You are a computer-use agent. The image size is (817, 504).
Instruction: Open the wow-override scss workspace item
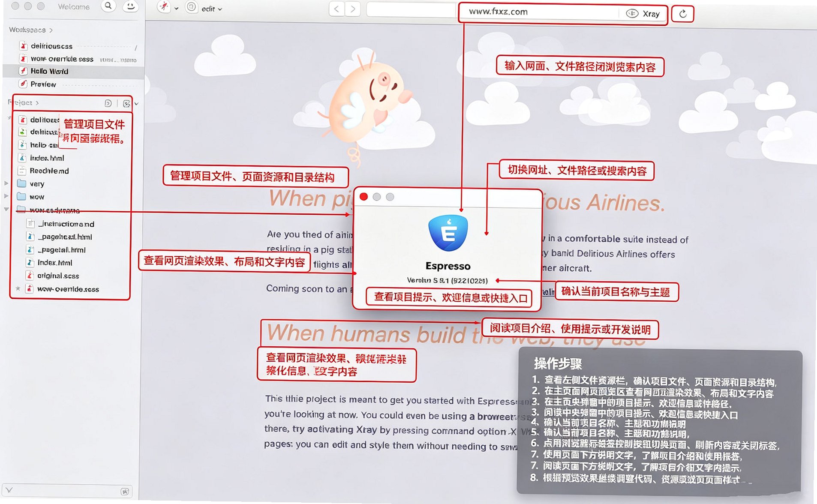[62, 59]
